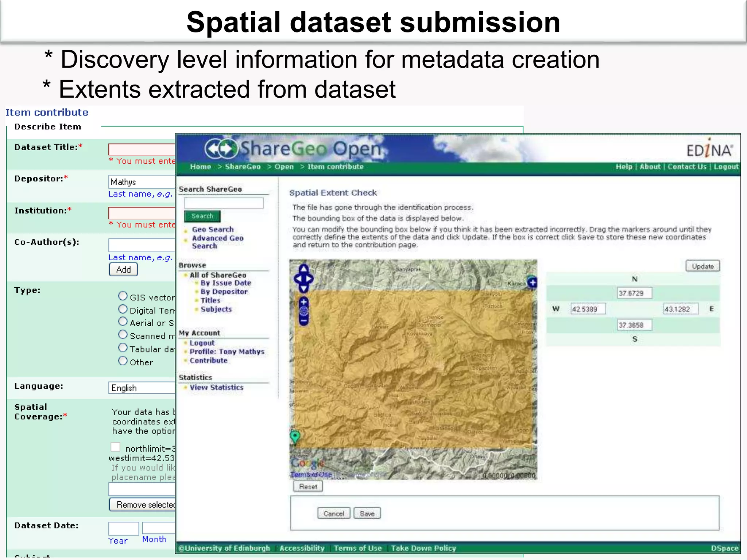Open Accessibility link in footer
Screen dimensions: 747x560
302,548
